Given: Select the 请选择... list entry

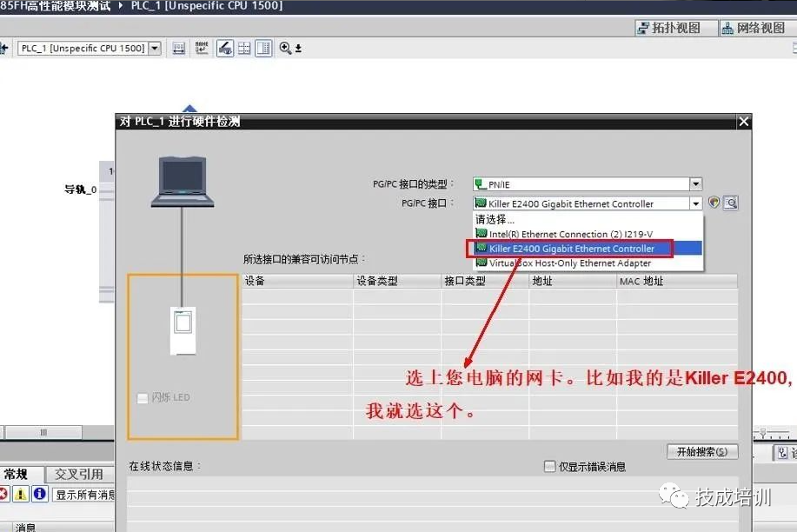Looking at the screenshot, I should [x=588, y=220].
